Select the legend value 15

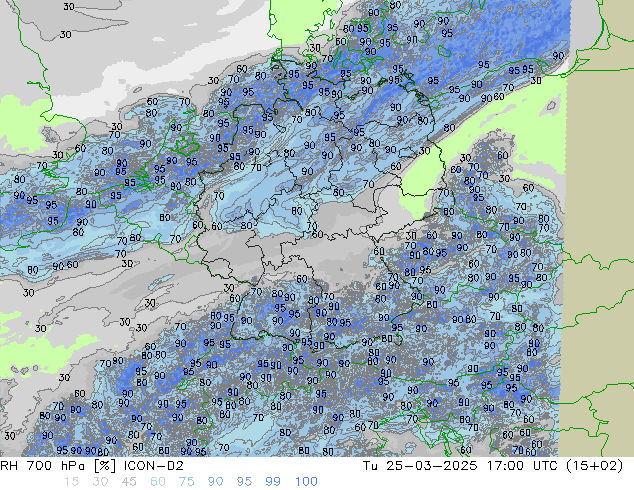[x=72, y=482]
